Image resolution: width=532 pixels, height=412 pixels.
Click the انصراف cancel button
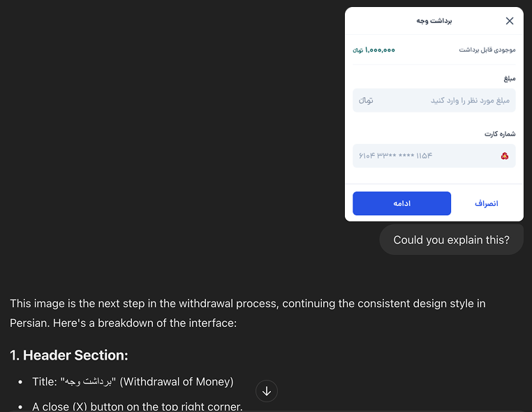click(x=487, y=203)
